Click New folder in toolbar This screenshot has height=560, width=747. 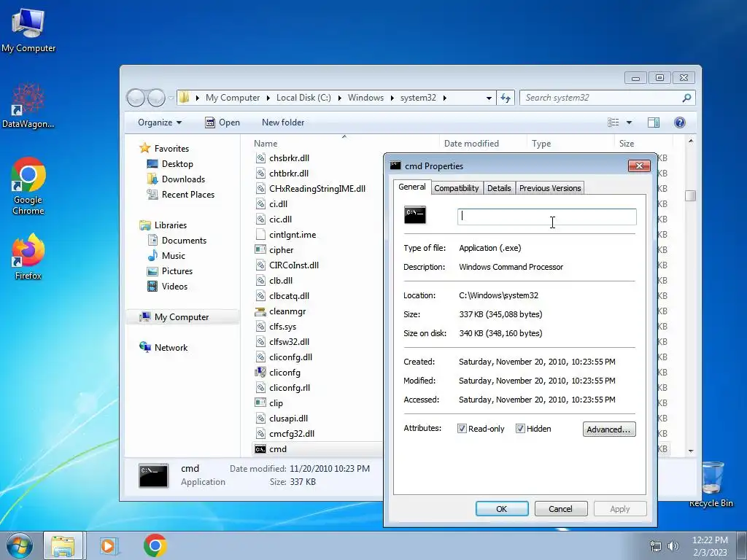[x=283, y=122]
